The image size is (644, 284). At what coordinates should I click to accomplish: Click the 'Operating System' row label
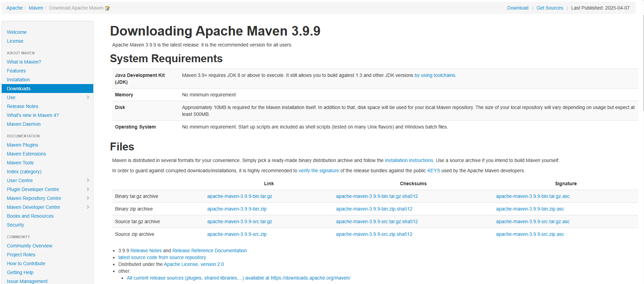135,127
